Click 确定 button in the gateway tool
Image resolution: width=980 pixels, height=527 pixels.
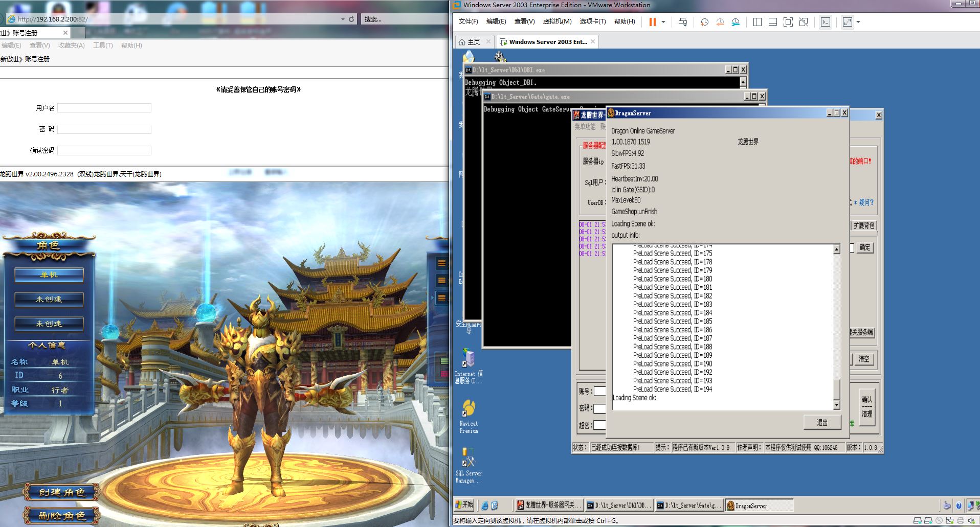coord(865,247)
